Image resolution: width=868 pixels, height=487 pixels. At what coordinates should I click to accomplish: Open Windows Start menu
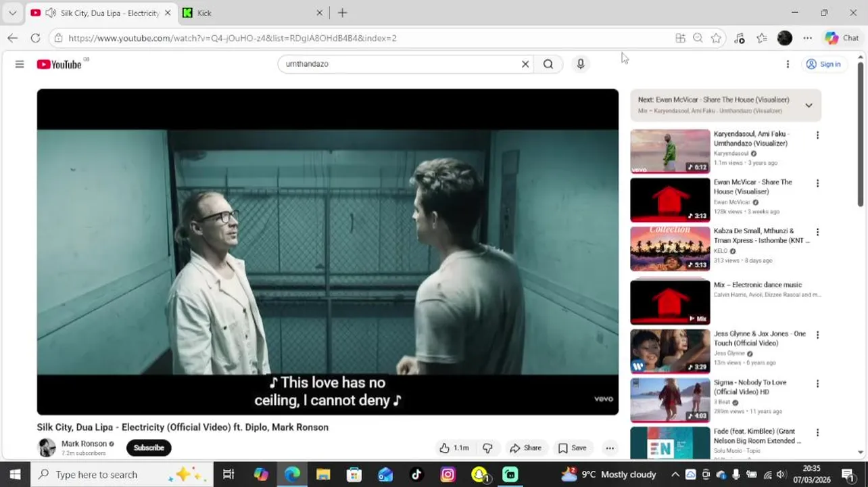pyautogui.click(x=15, y=474)
